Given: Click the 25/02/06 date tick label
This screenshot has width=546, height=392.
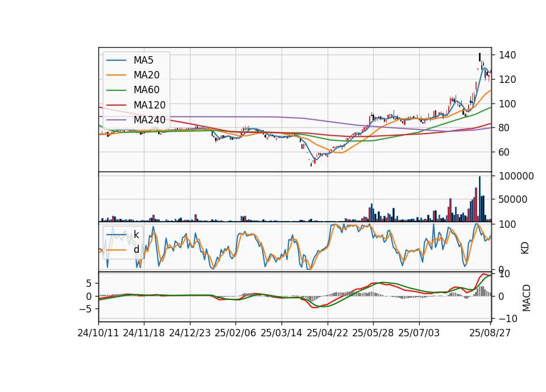Looking at the screenshot, I should (x=235, y=333).
